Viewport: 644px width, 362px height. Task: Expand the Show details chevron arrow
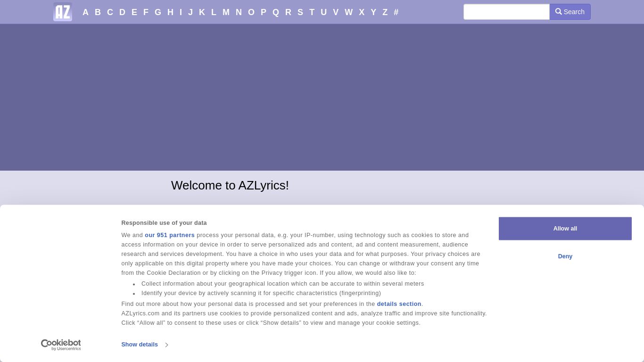pos(166,345)
